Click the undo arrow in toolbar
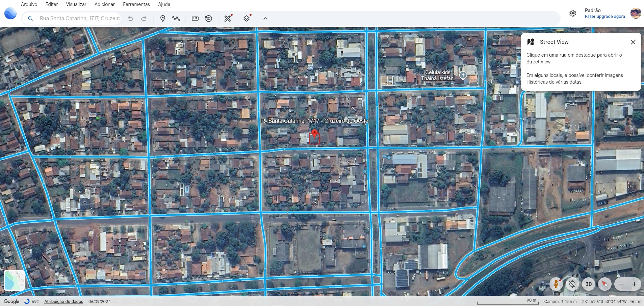644x306 pixels. 130,19
